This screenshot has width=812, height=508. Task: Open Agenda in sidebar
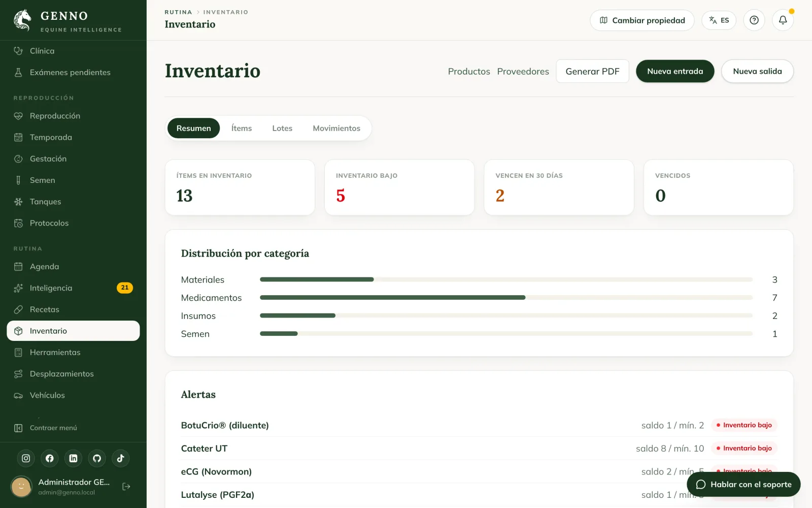click(73, 267)
